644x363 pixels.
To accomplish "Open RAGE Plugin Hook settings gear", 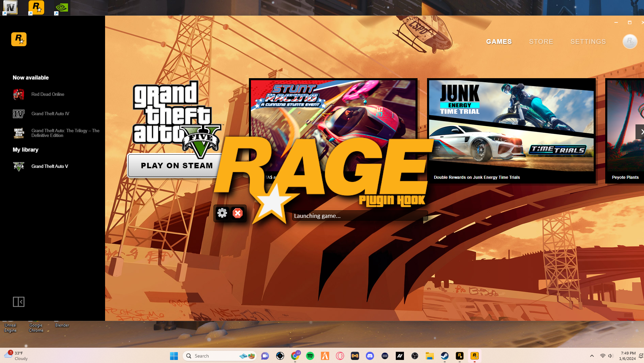I will (x=222, y=213).
